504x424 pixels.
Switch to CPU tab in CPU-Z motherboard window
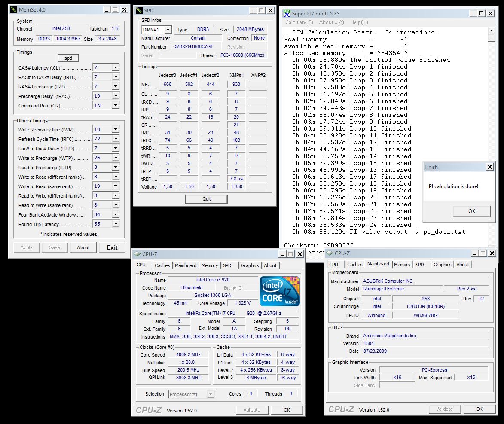point(334,265)
